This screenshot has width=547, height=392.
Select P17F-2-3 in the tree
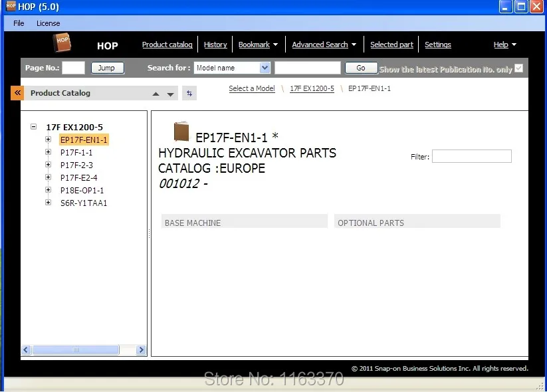click(x=76, y=165)
